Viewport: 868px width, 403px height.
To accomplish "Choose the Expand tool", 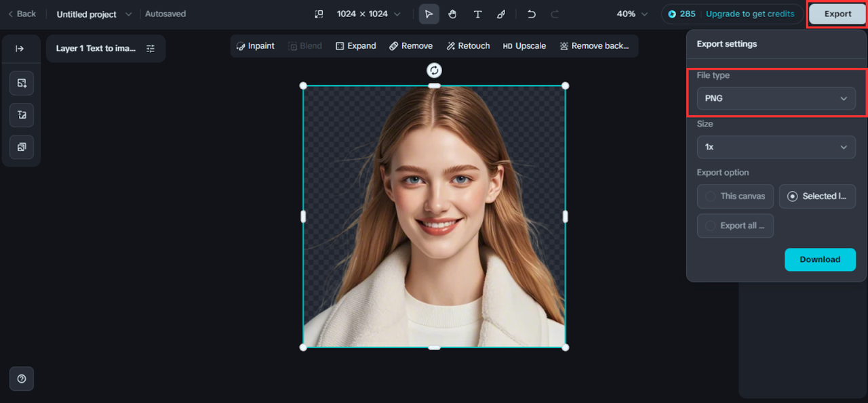I will click(x=355, y=46).
